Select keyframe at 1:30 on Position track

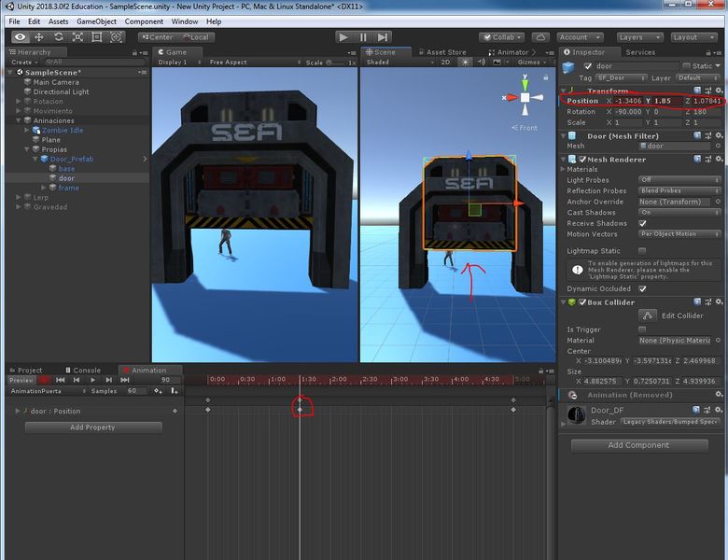coord(300,410)
